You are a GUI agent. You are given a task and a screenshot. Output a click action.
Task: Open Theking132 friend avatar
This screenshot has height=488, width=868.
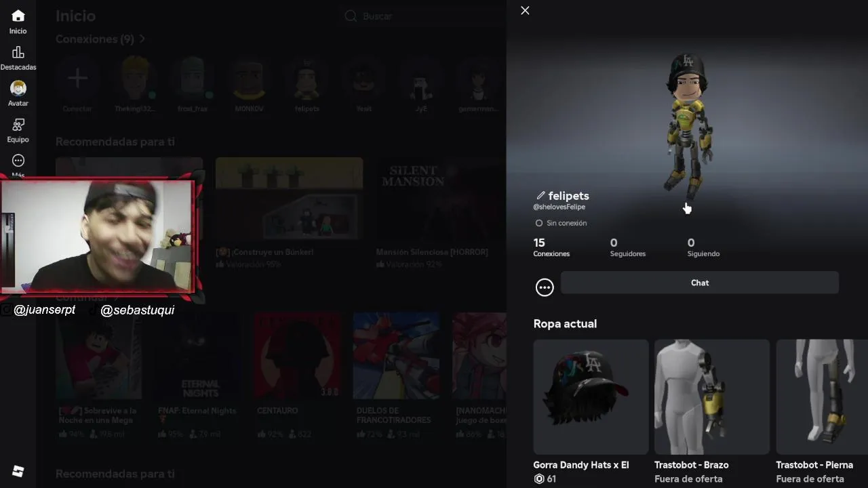click(135, 79)
